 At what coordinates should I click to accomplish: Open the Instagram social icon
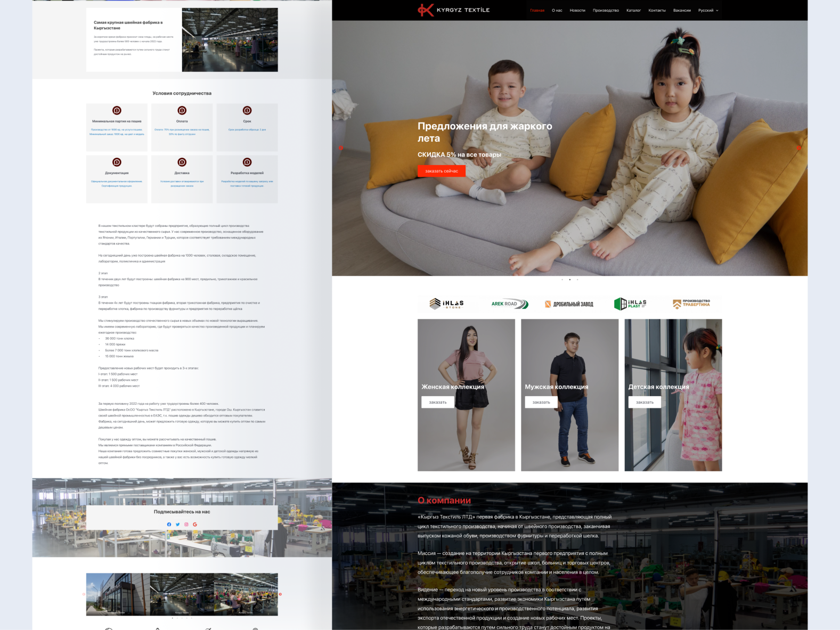[186, 525]
